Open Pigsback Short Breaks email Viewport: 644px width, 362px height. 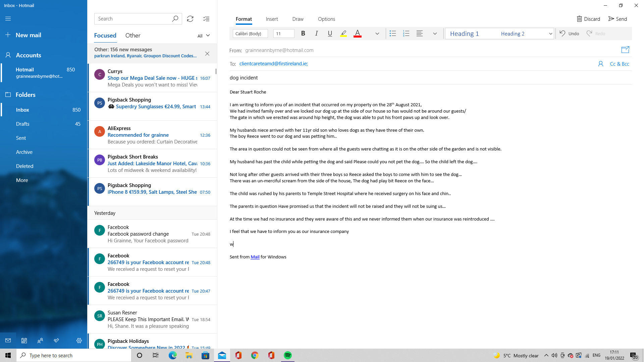point(153,163)
